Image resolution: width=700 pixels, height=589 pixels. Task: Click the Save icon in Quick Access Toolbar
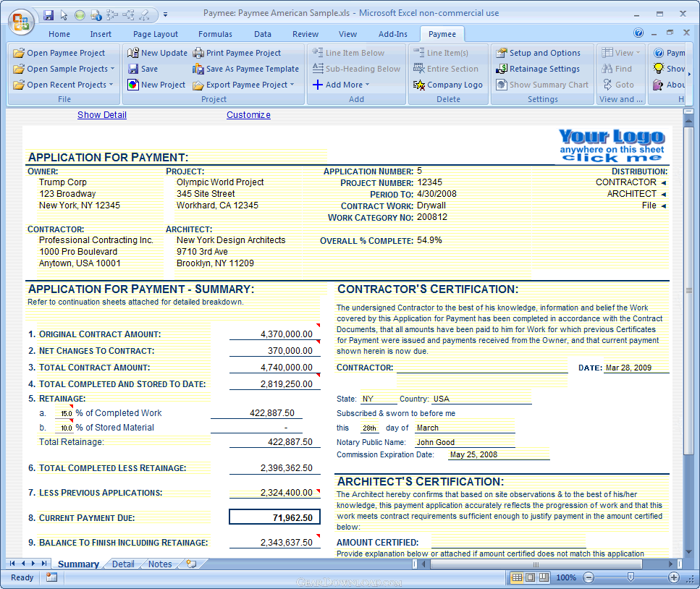click(x=49, y=15)
